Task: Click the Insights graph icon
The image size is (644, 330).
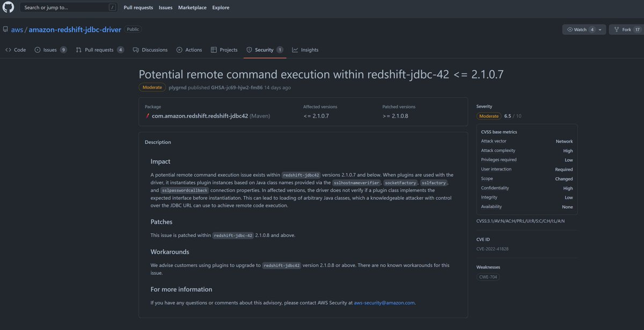Action: click(x=295, y=50)
